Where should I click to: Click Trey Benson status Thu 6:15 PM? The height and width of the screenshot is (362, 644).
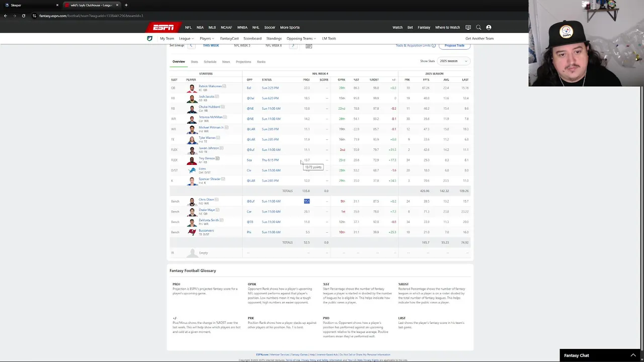pyautogui.click(x=270, y=160)
